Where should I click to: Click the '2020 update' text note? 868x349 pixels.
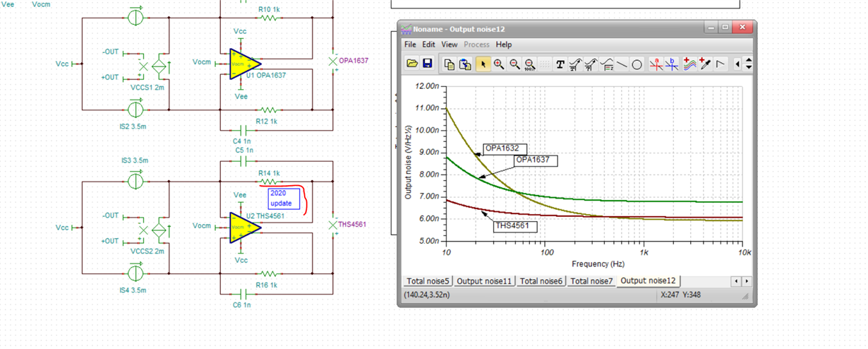[x=284, y=199]
